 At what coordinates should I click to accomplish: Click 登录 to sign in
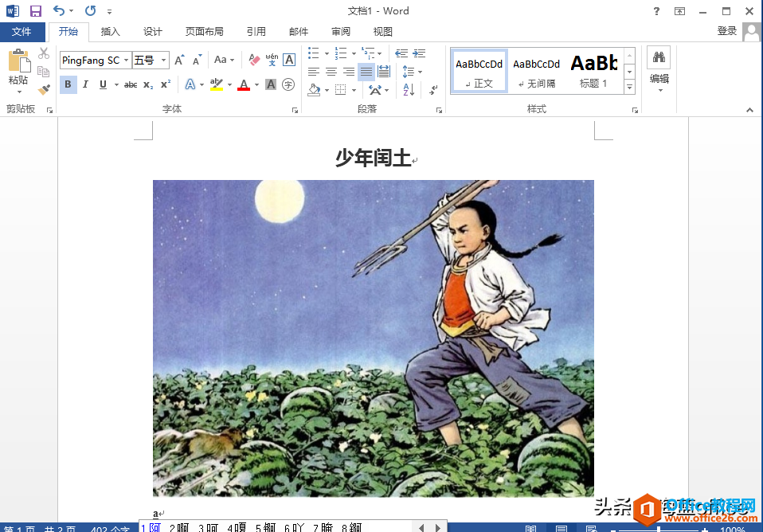727,31
